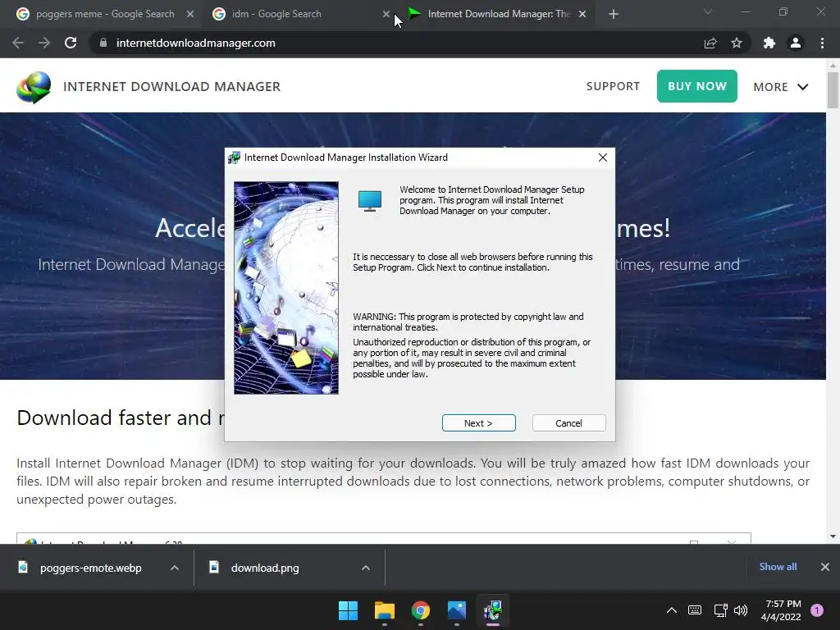The height and width of the screenshot is (630, 840).
Task: Open the volume tray icon
Action: (741, 610)
